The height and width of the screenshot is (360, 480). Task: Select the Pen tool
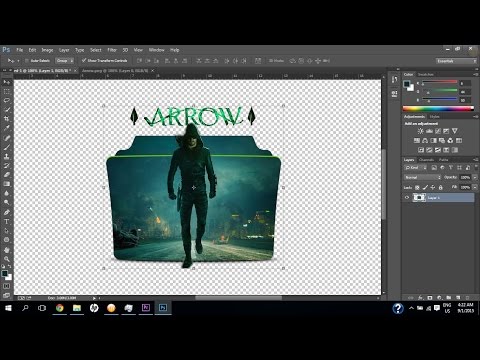click(x=7, y=212)
